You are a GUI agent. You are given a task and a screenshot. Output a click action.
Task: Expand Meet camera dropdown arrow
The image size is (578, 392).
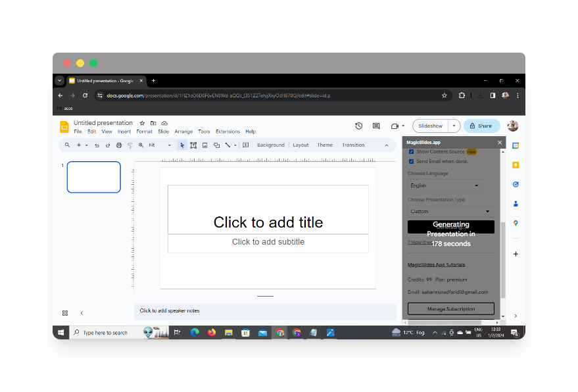coord(403,126)
